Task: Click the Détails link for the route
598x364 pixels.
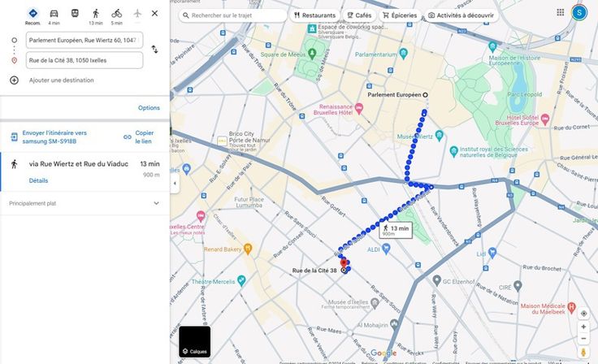Action: click(38, 180)
